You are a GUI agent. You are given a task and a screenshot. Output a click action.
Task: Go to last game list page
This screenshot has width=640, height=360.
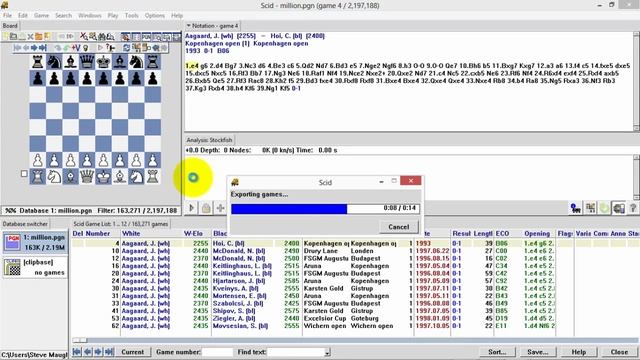click(109, 352)
